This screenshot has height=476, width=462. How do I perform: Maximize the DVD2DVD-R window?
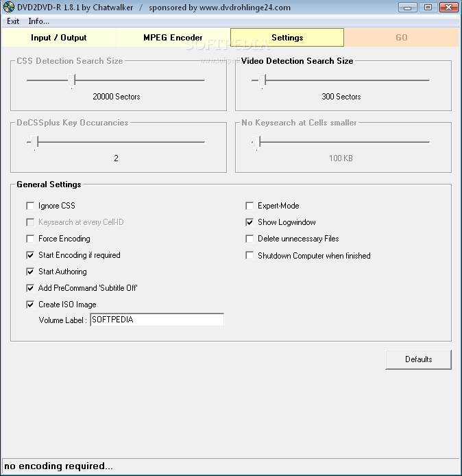[x=428, y=8]
